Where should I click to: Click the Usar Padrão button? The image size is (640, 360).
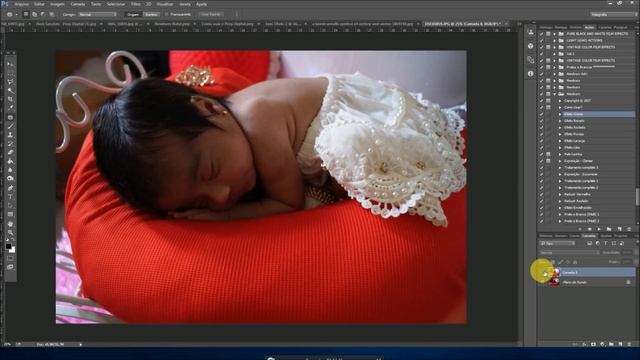click(211, 14)
